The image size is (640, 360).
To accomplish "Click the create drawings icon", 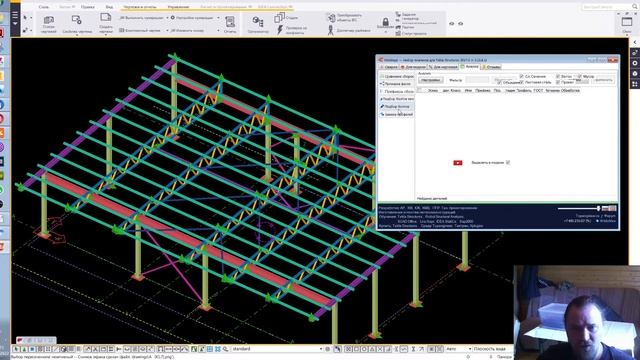I will click(x=106, y=18).
